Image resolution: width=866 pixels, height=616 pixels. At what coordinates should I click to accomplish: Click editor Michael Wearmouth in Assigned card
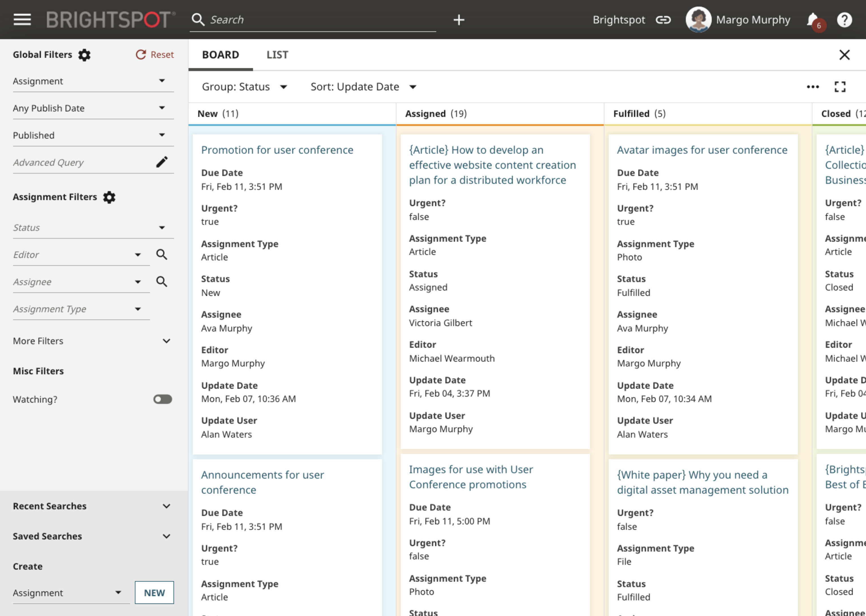[x=452, y=358]
